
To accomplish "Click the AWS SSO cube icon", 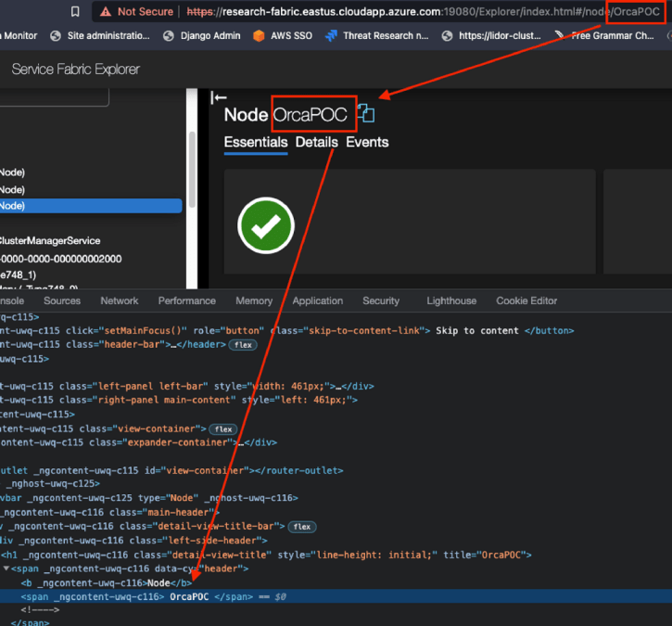I will (x=259, y=35).
